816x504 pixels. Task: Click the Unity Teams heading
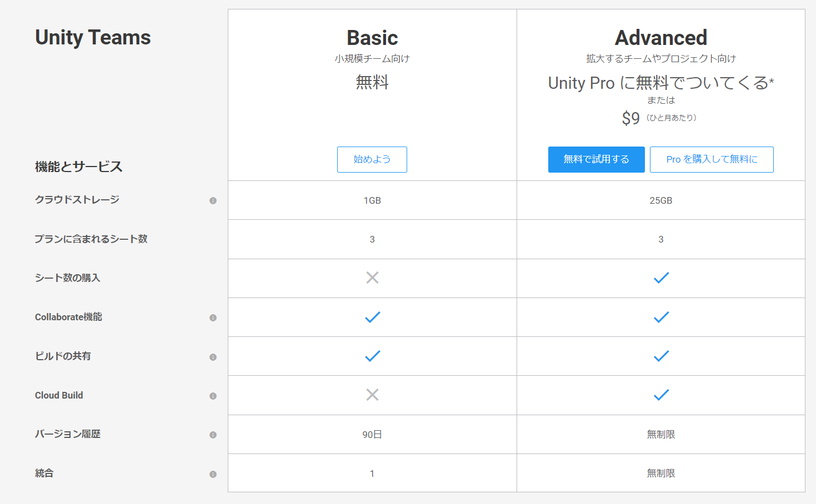tap(93, 37)
